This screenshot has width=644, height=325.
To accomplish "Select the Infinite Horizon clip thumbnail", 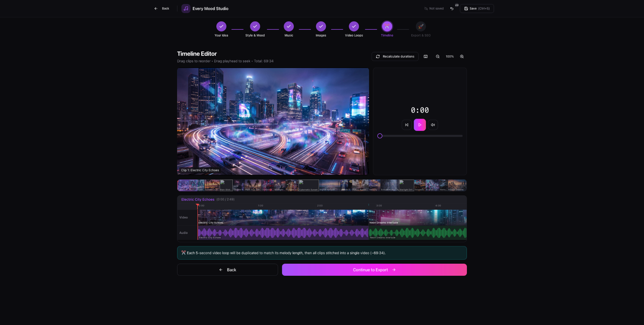I will (x=457, y=185).
